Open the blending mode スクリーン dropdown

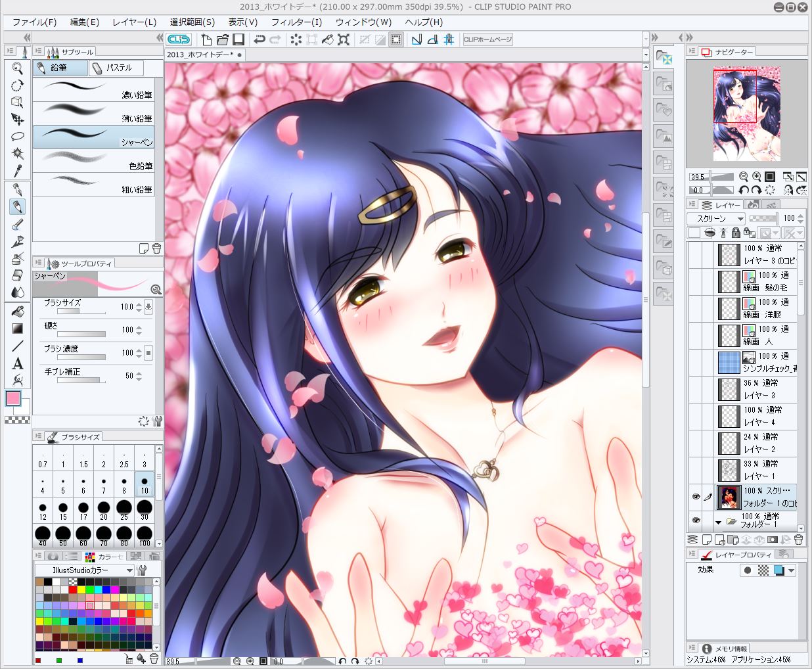(716, 218)
